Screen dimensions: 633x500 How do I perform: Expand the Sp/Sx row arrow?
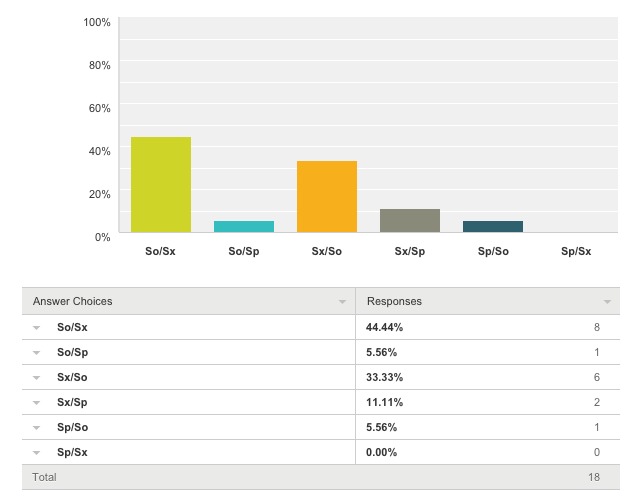tap(37, 453)
